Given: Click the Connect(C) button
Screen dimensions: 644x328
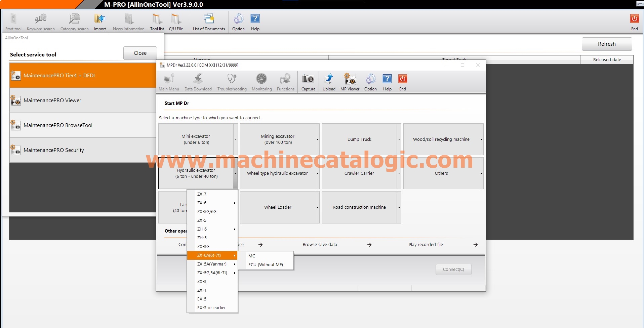Looking at the screenshot, I should (453, 270).
